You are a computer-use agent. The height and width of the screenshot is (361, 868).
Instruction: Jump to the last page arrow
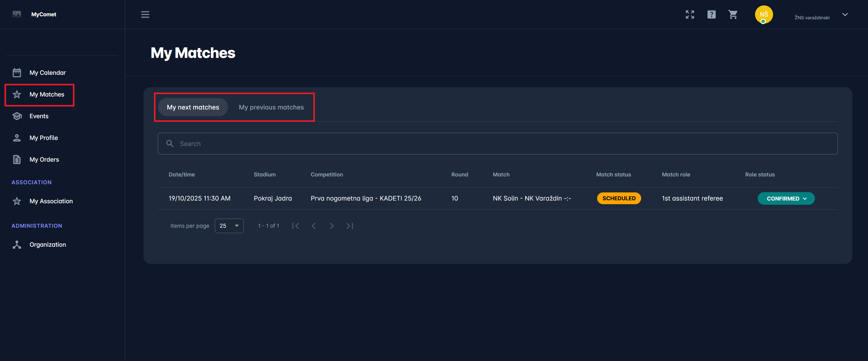[x=350, y=226]
